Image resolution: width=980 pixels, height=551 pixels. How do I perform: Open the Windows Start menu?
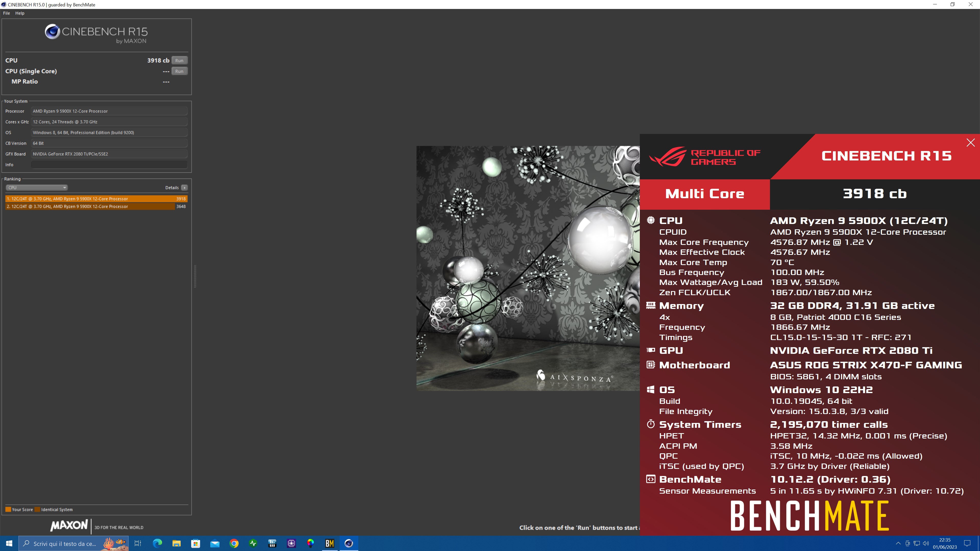[x=9, y=543]
